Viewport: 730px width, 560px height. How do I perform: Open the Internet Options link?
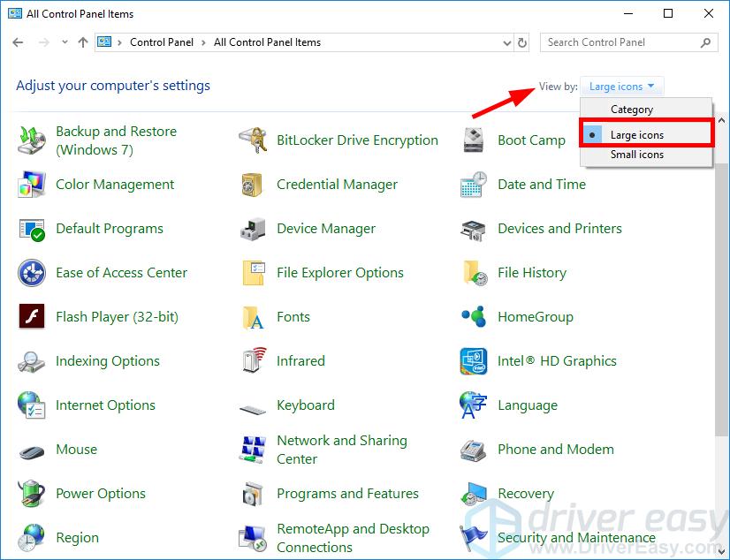(x=105, y=405)
